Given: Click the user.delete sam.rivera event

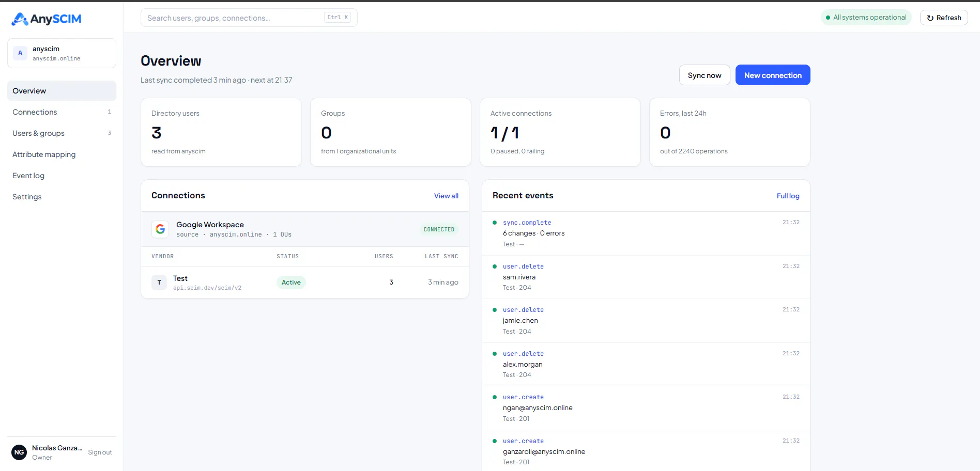Looking at the screenshot, I should [x=646, y=277].
